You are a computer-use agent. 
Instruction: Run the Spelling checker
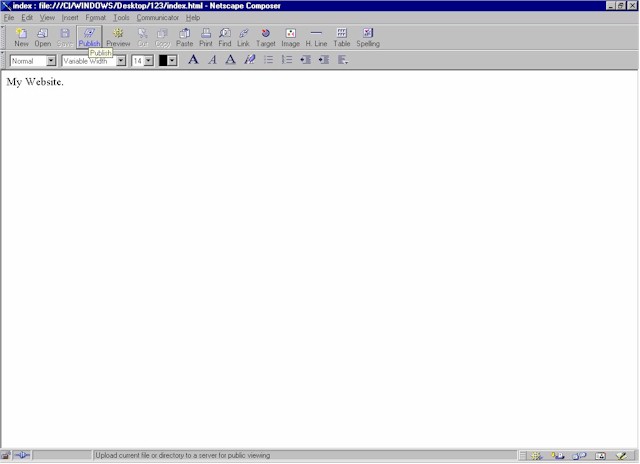tap(368, 38)
